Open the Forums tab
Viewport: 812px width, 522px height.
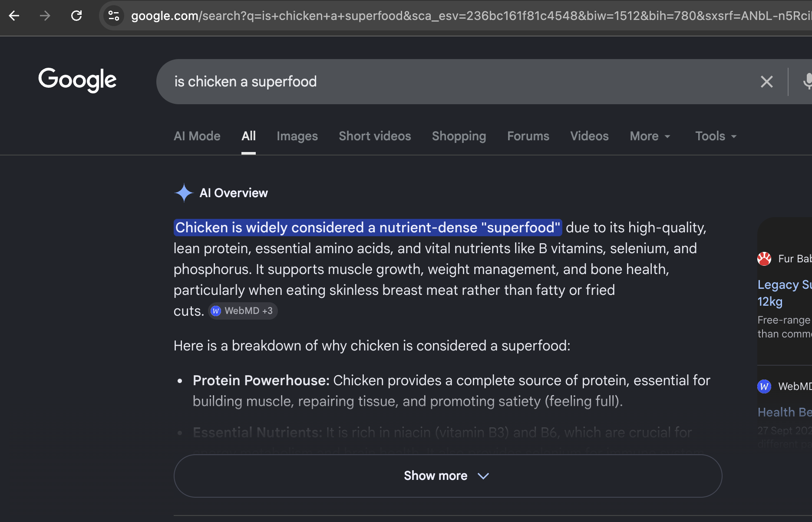(x=528, y=136)
